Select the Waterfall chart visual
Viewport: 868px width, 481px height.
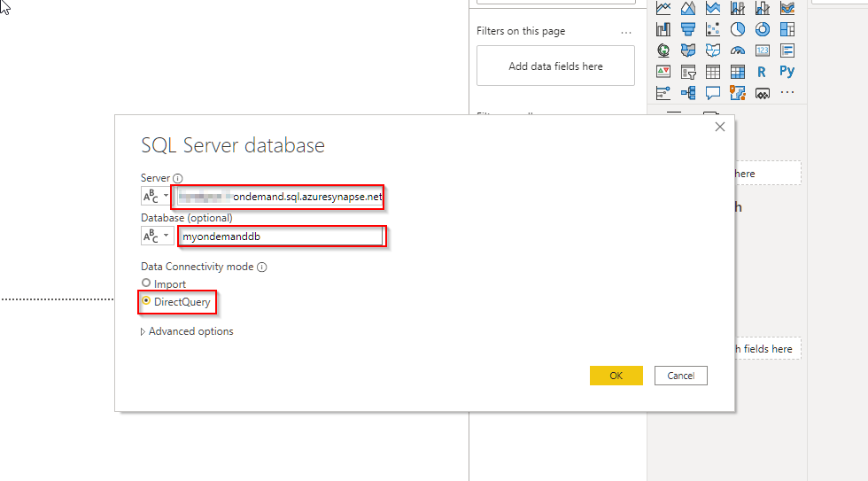click(x=663, y=29)
